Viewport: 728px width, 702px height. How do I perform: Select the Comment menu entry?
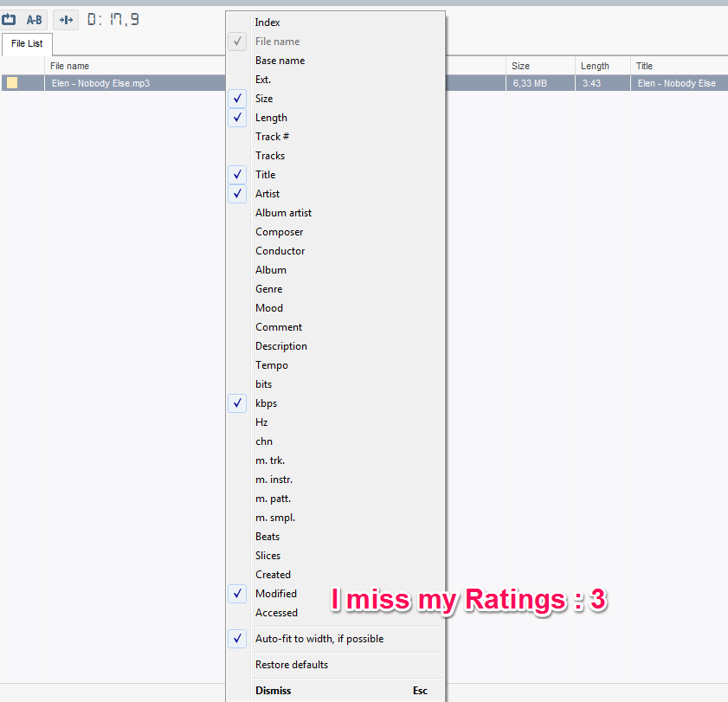pyautogui.click(x=279, y=326)
